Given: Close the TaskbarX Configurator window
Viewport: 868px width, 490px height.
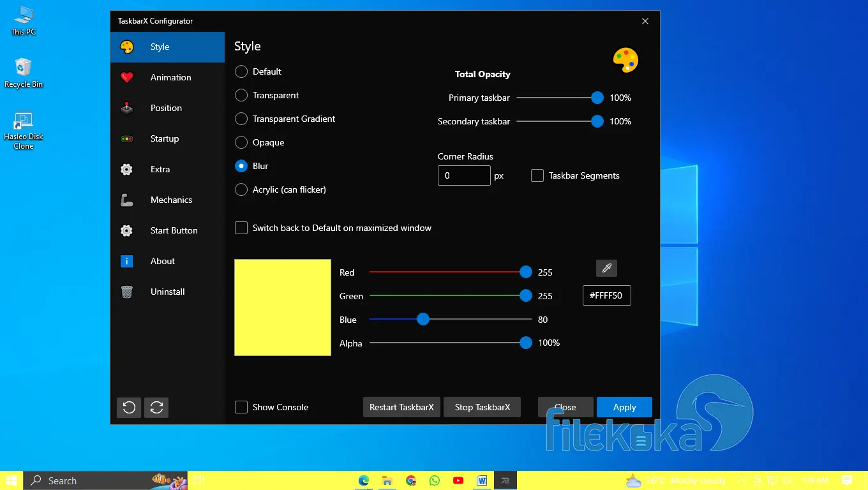Looking at the screenshot, I should tap(645, 21).
